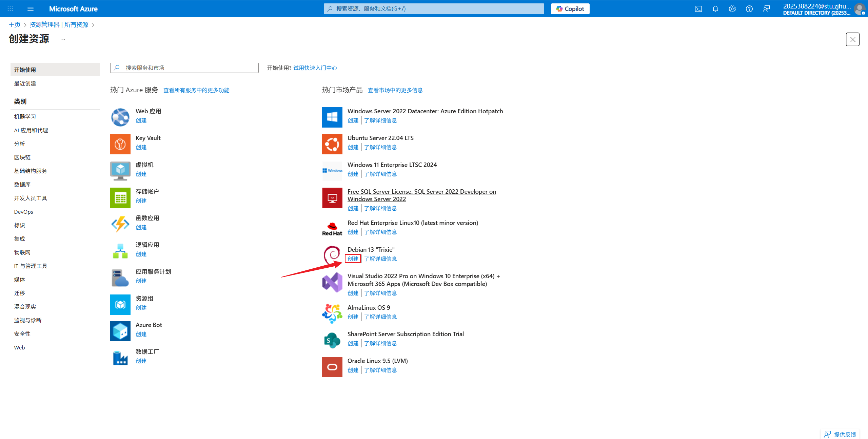Click the Ubuntu Server logo icon
Image resolution: width=868 pixels, height=439 pixels.
point(332,144)
